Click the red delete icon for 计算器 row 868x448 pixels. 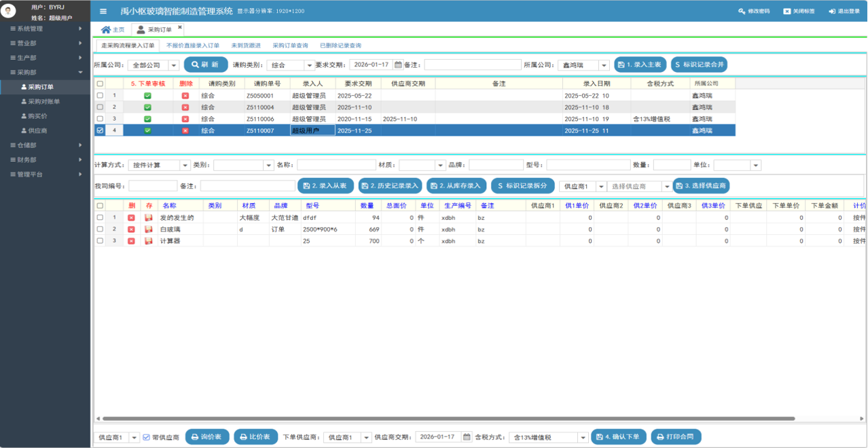click(131, 241)
